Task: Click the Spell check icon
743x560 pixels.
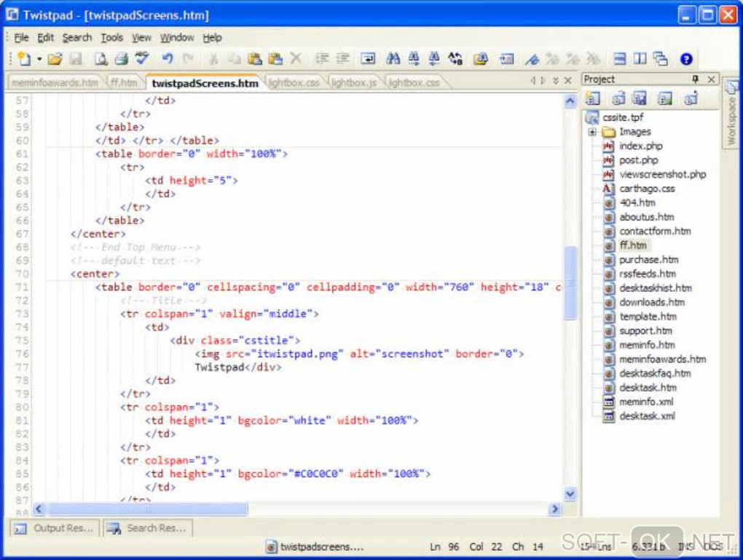Action: [x=143, y=59]
